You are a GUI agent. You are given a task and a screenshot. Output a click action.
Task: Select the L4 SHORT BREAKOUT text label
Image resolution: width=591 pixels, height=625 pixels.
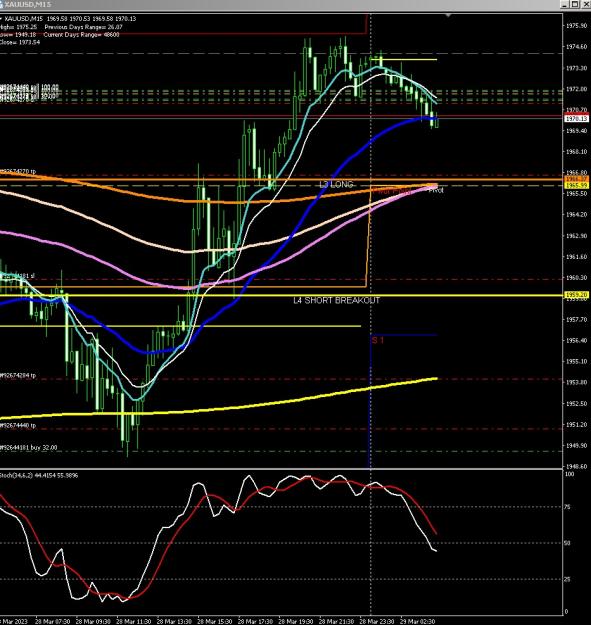[336, 301]
